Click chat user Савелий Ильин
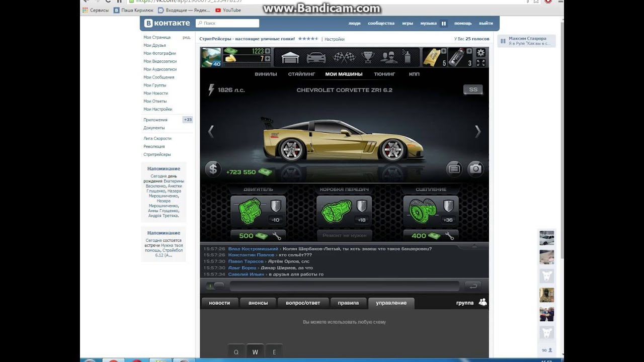This screenshot has height=362, width=644. tap(246, 274)
